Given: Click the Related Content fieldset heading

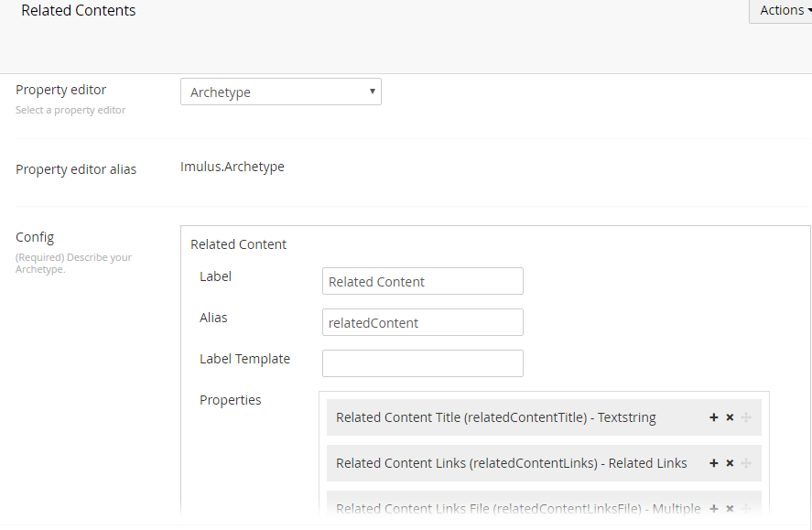Looking at the screenshot, I should tap(238, 244).
